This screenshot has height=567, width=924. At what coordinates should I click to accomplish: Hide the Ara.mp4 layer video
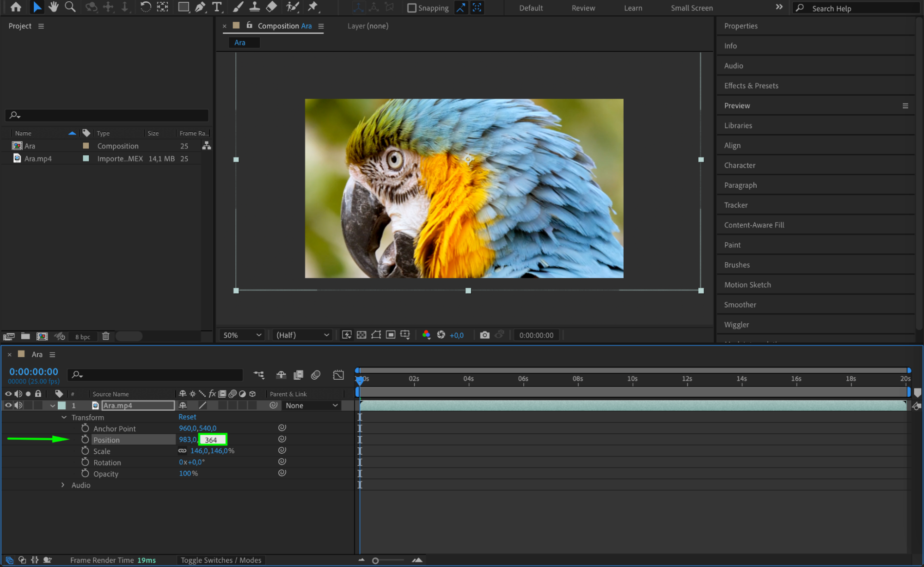[8, 406]
